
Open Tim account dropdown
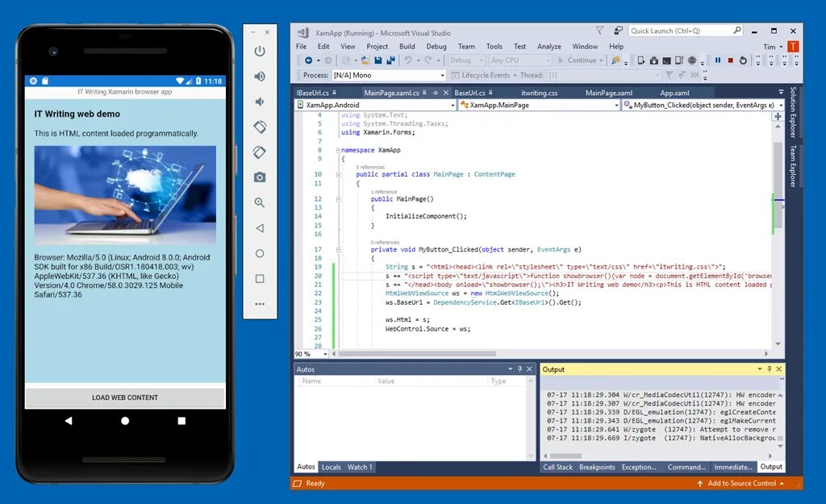pyautogui.click(x=773, y=47)
